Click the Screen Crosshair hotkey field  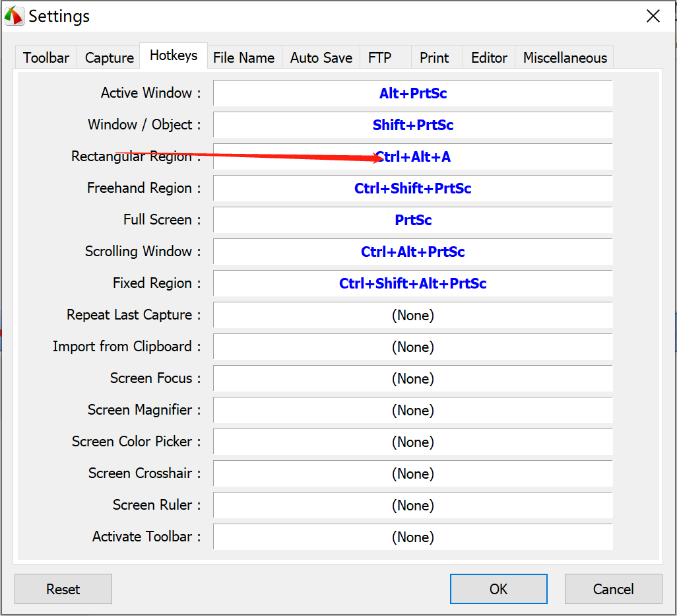[413, 473]
